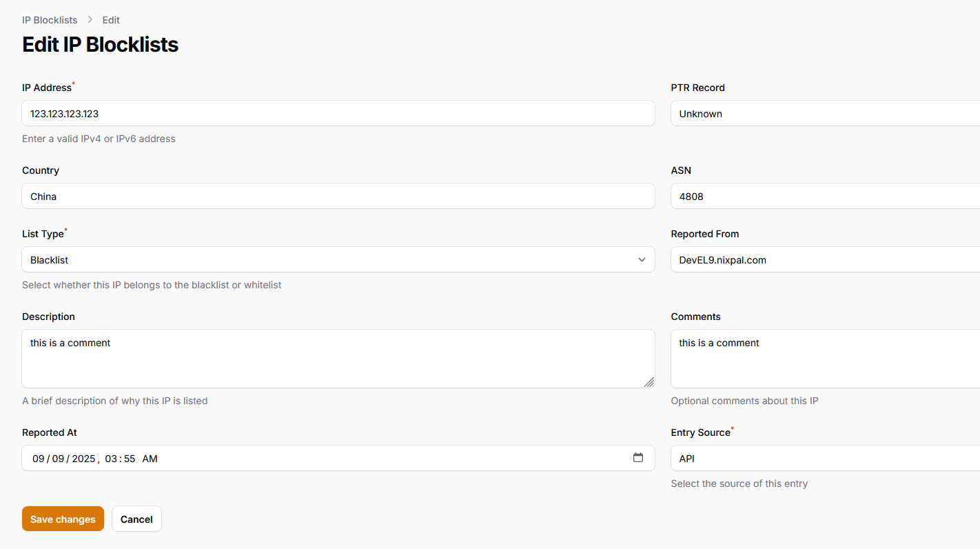The image size is (980, 549).
Task: Click the ASN input field
Action: [x=824, y=197]
